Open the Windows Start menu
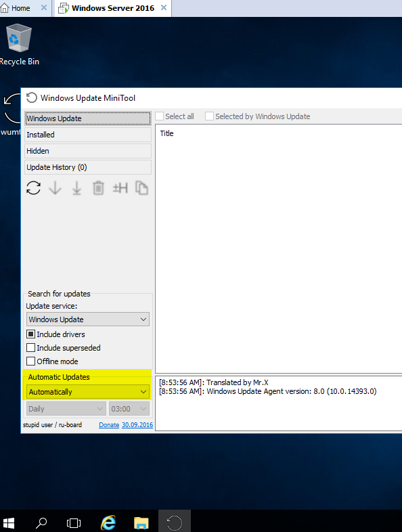This screenshot has width=402, height=532. click(8, 523)
